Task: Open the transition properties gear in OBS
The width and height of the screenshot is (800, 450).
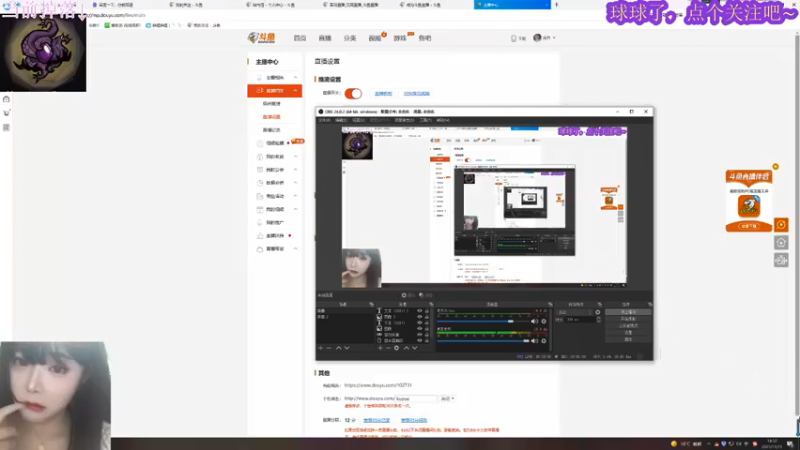Action: point(598,312)
